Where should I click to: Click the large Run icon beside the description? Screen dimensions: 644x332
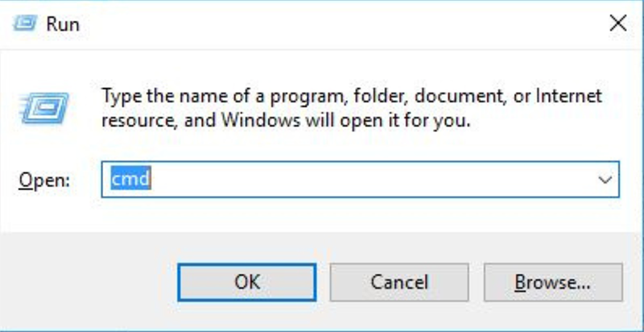[43, 108]
